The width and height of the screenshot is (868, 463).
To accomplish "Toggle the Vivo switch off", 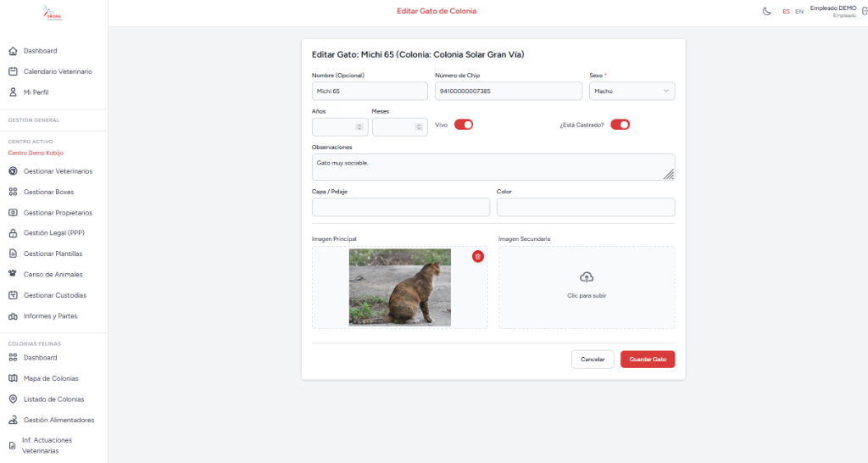I will click(464, 125).
